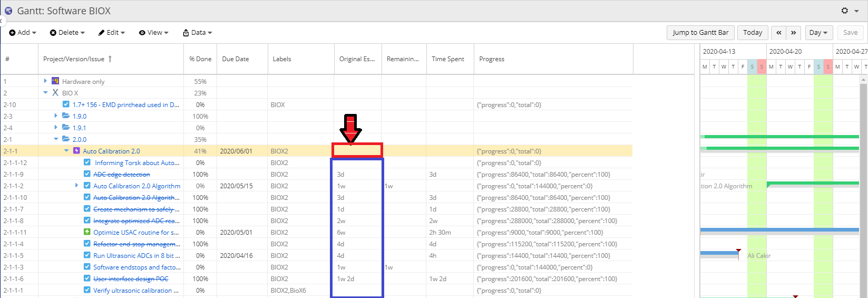Open the settings gear menu
This screenshot has height=298, width=868.
pos(845,11)
